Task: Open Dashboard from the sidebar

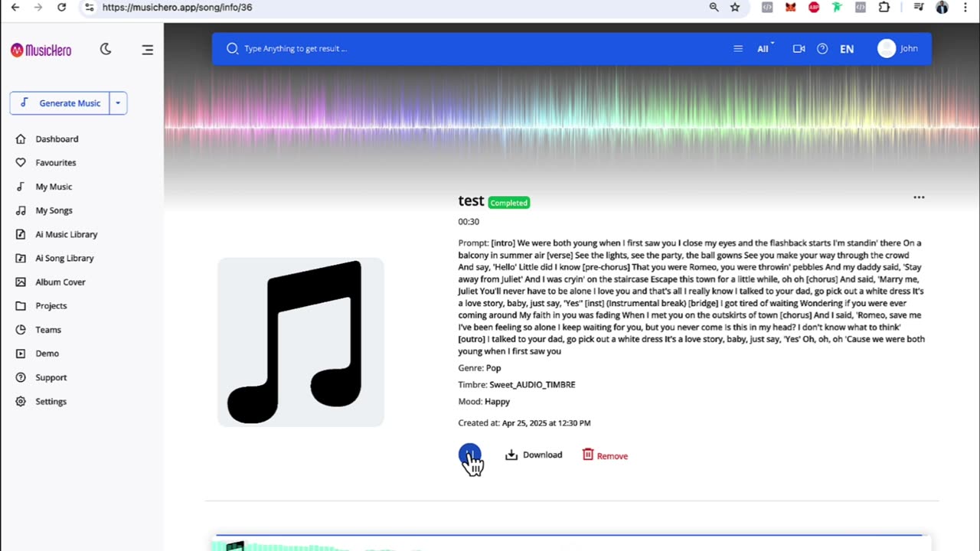Action: [47, 139]
